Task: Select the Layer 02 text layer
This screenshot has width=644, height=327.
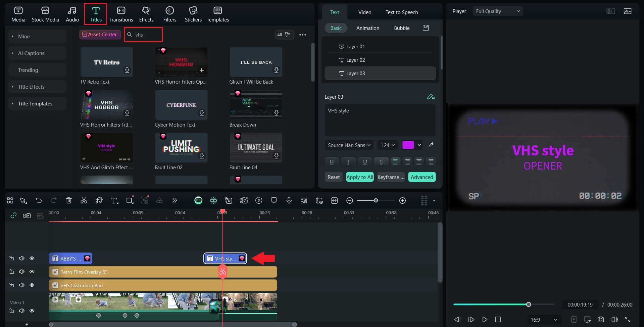Action: point(356,60)
